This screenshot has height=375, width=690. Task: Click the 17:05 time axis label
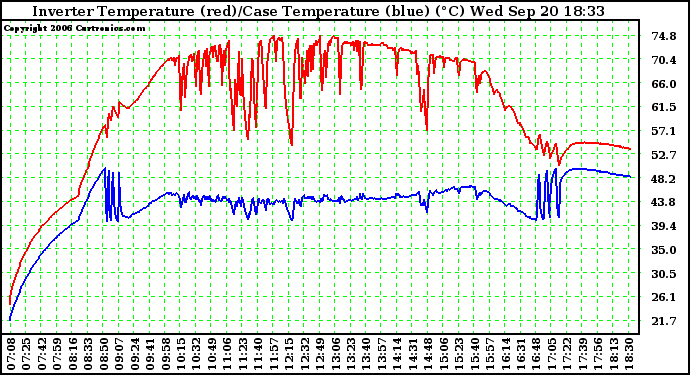tap(553, 354)
